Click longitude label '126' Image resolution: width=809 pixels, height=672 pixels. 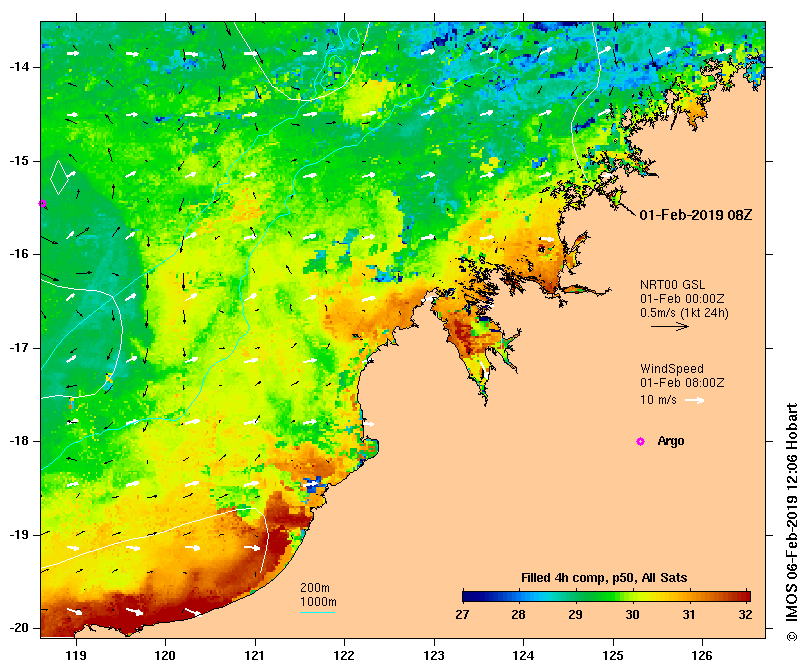click(x=702, y=656)
